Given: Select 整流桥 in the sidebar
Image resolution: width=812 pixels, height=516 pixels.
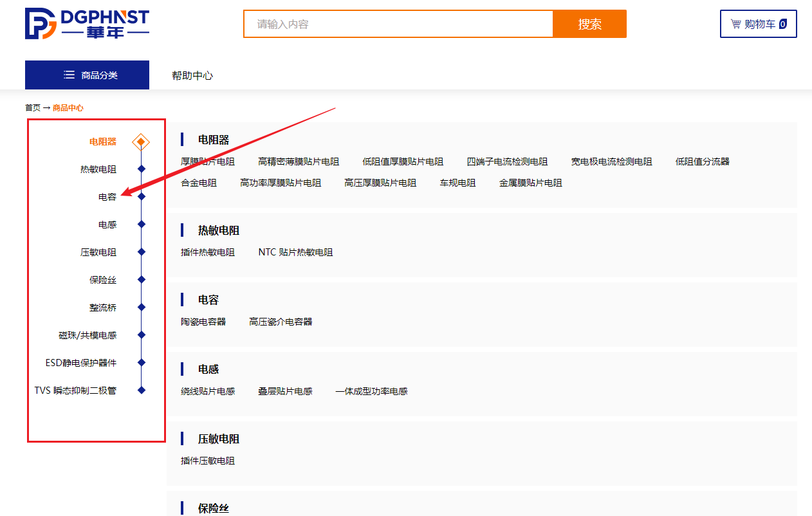Looking at the screenshot, I should tap(103, 308).
